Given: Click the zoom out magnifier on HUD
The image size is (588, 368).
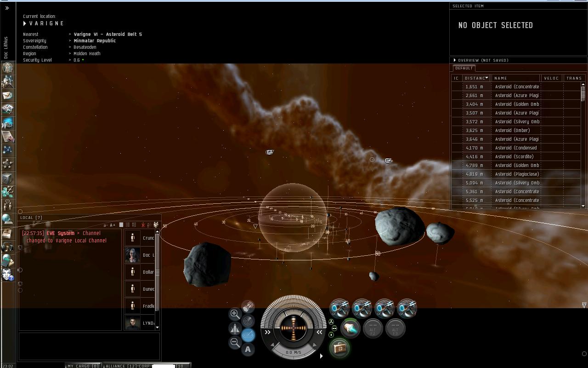Looking at the screenshot, I should point(235,342).
